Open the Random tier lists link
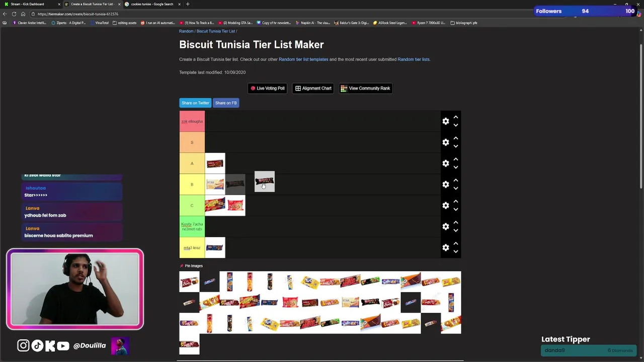The image size is (644, 362). click(414, 59)
